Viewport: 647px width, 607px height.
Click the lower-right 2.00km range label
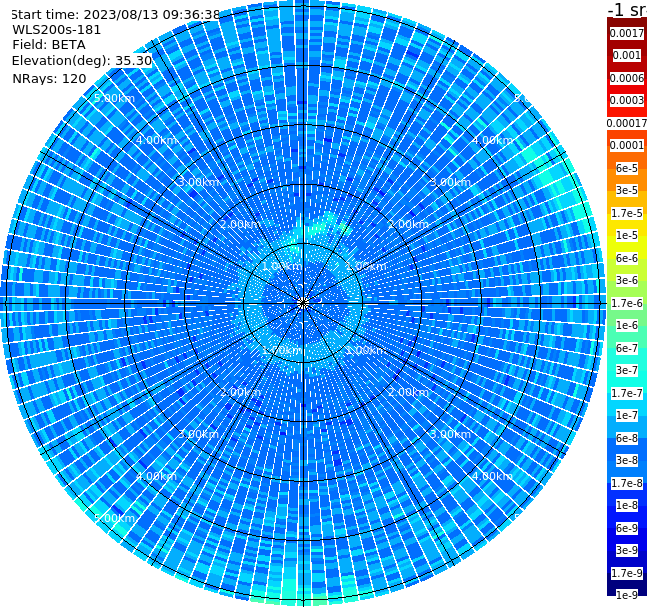(408, 392)
